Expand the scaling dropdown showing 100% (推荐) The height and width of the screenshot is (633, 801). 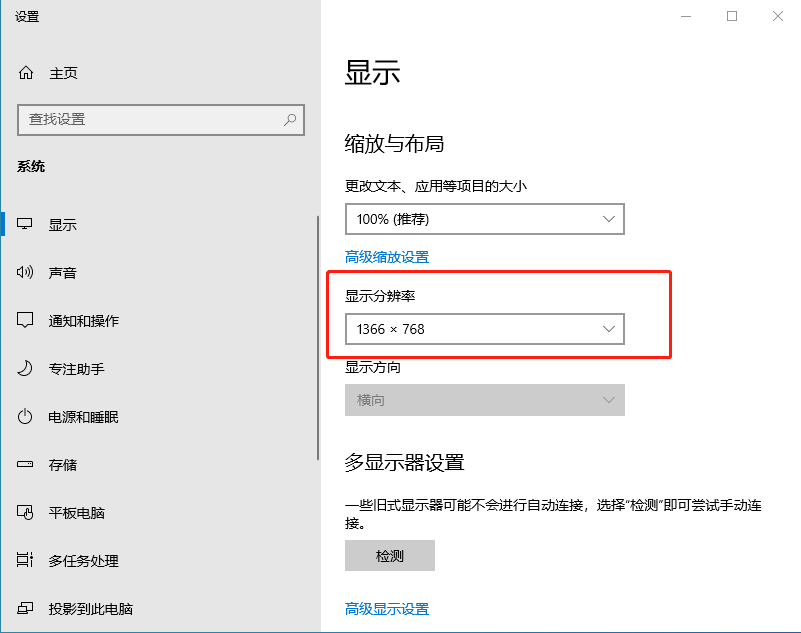point(484,218)
